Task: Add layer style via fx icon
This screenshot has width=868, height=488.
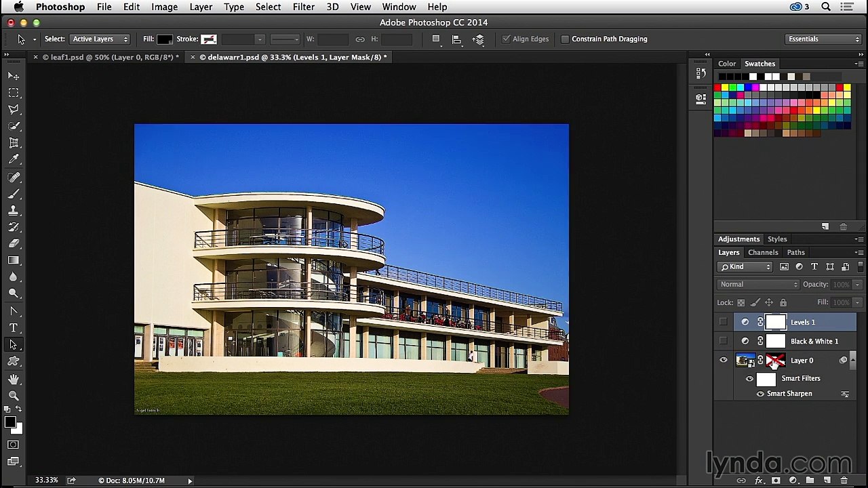Action: [x=759, y=481]
